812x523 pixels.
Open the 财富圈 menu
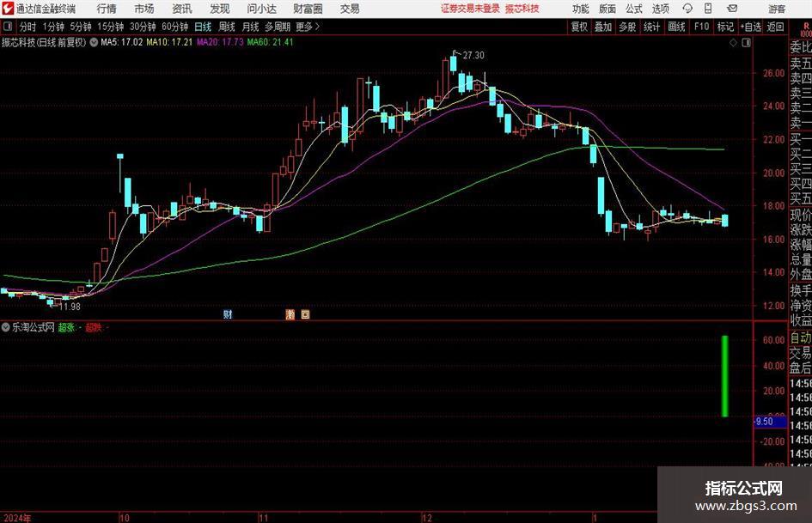pos(308,9)
